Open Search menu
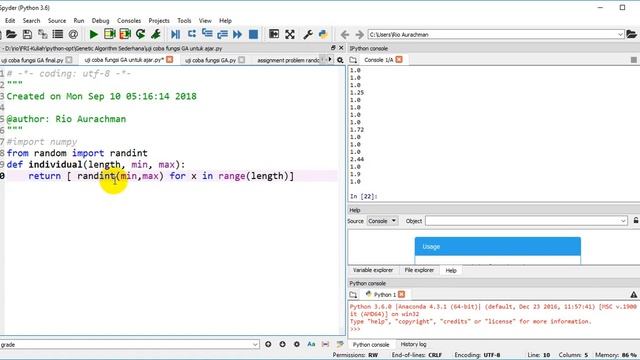Screen dimensions: 640x360 [31, 20]
